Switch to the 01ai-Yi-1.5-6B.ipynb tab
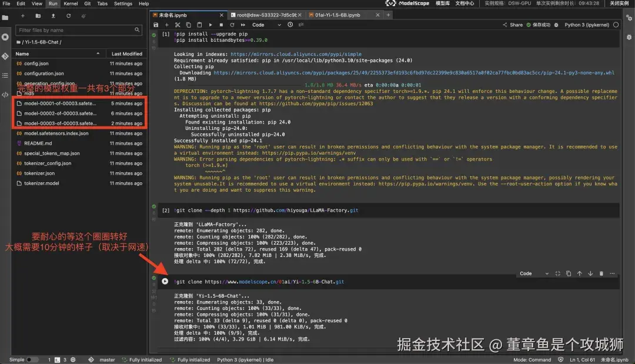635x364 pixels. coord(337,15)
